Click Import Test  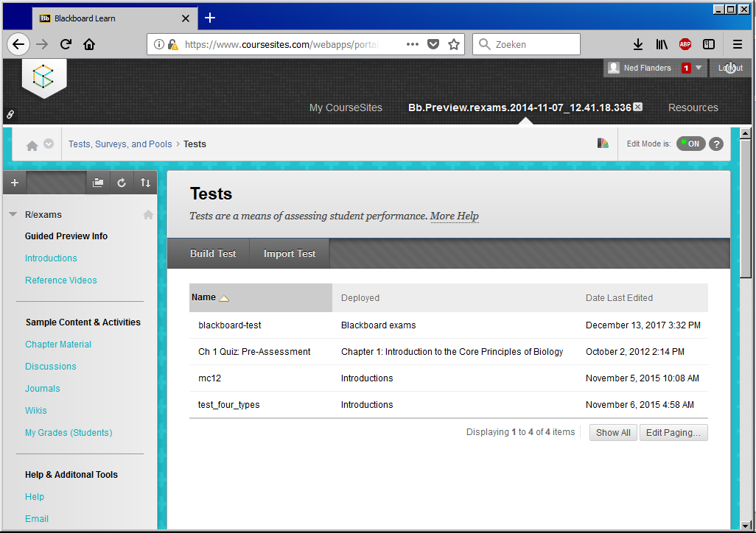pos(290,253)
